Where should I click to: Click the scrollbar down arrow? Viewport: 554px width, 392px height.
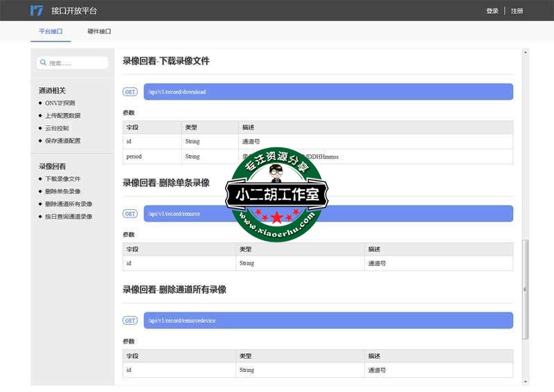coord(525,381)
